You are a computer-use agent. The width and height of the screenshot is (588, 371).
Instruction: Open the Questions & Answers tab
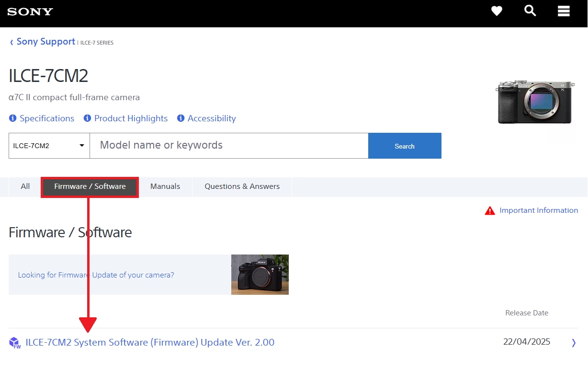(x=242, y=186)
